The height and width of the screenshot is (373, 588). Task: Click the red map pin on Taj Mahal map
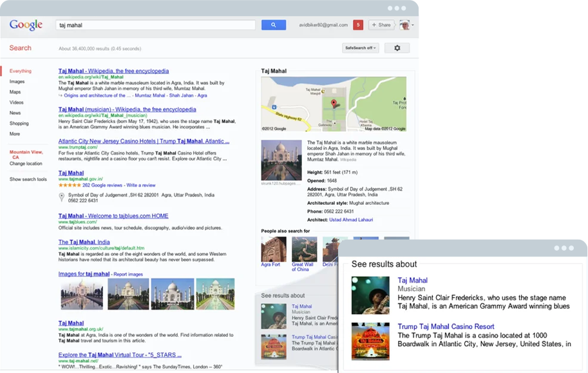point(334,104)
